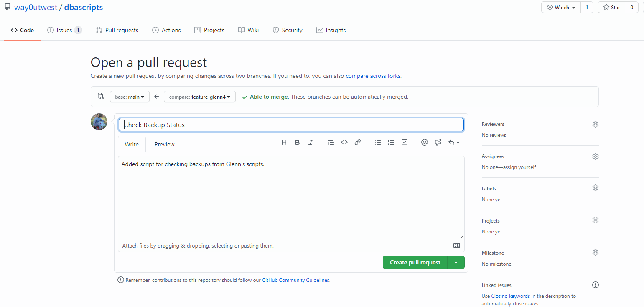This screenshot has width=644, height=307.
Task: Expand Create pull request options arrow
Action: pyautogui.click(x=456, y=263)
